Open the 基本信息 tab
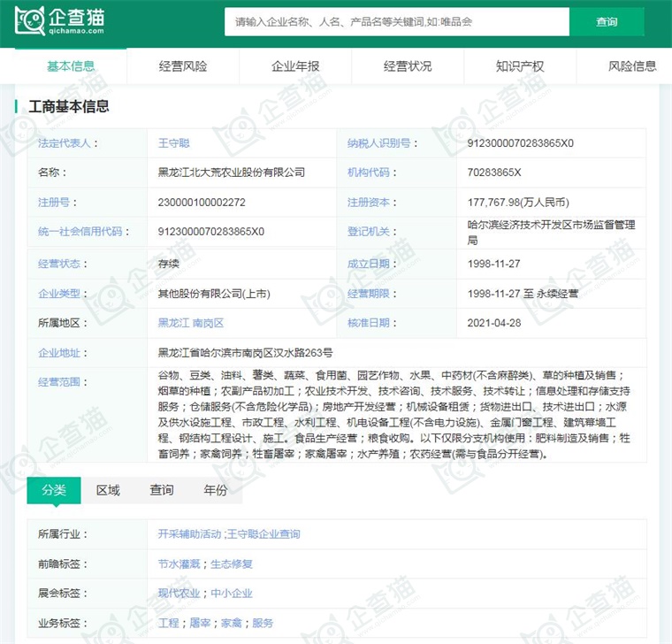672x644 pixels. click(71, 66)
